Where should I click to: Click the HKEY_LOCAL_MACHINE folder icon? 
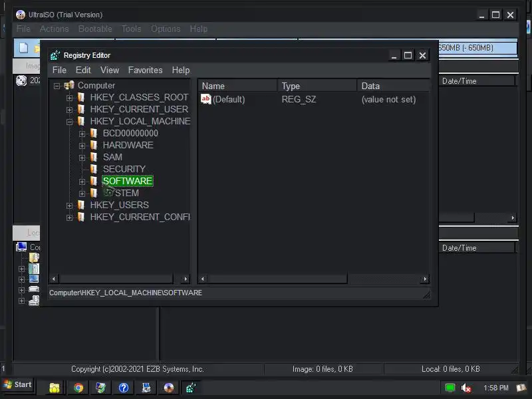80,121
